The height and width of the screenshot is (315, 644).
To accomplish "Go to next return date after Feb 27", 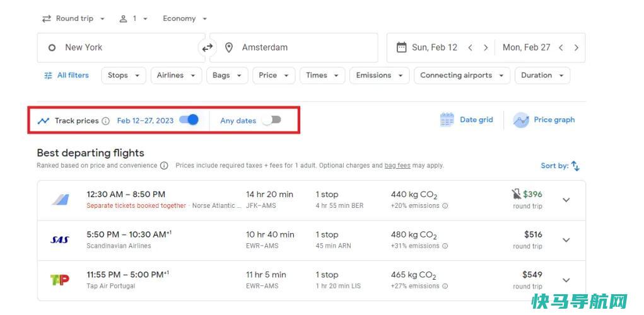I will coord(577,48).
